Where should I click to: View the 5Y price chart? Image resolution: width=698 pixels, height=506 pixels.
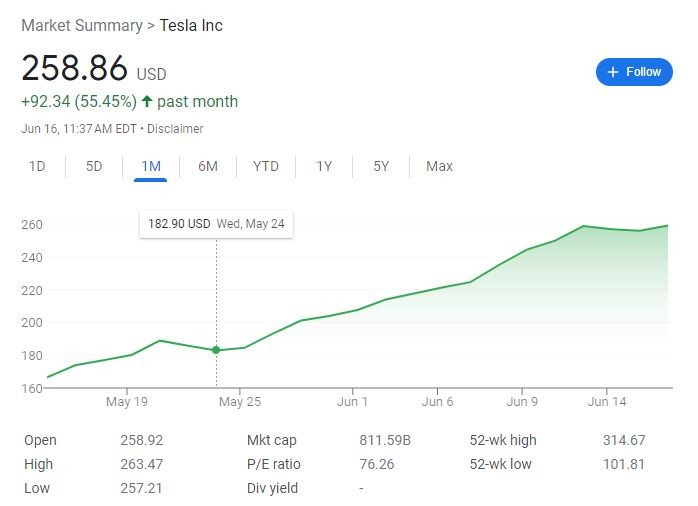pos(381,166)
